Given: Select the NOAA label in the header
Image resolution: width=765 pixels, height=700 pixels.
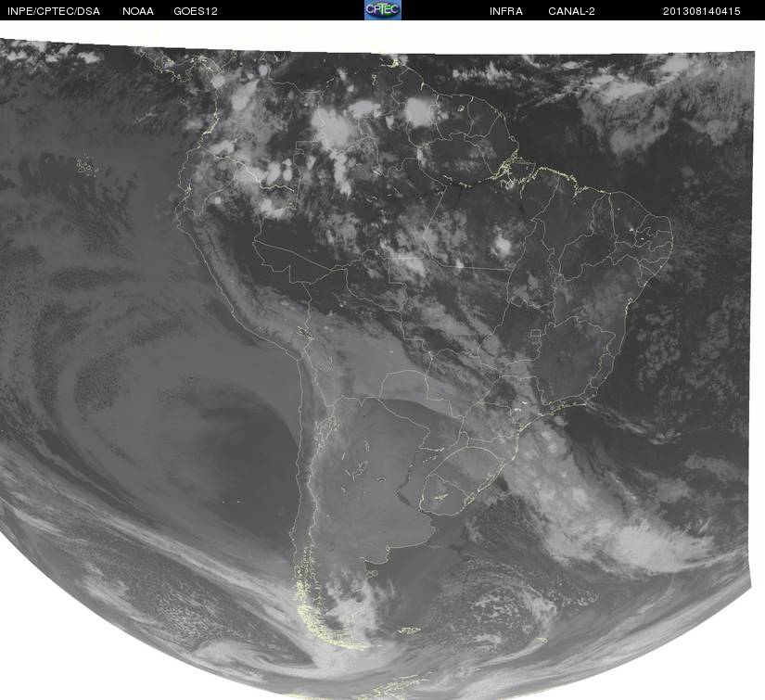Looking at the screenshot, I should pos(138,11).
